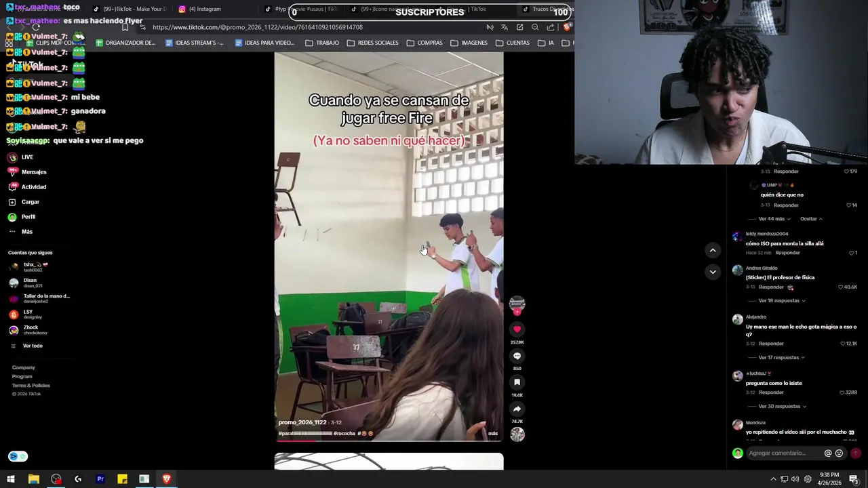Open the TRABAJO bookmarks folder
This screenshot has width=868, height=488.
tap(322, 43)
